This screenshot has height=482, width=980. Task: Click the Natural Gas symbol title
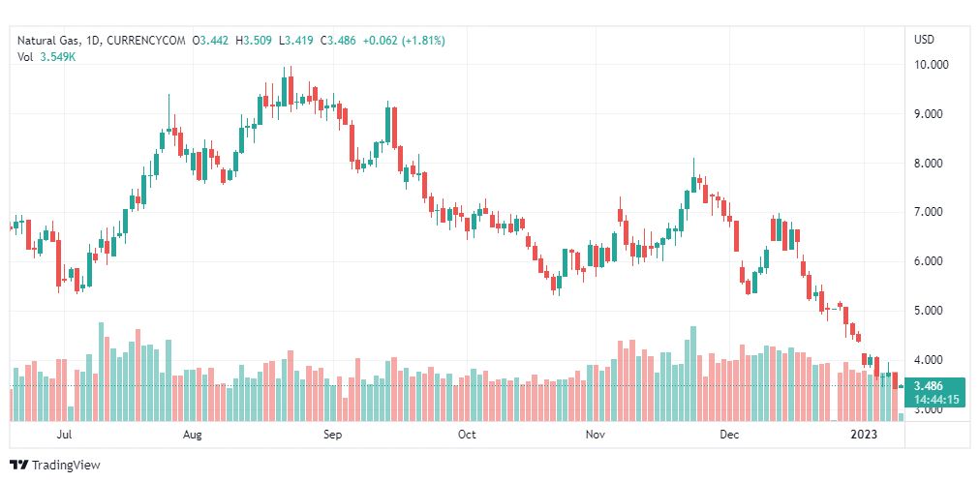pos(48,41)
